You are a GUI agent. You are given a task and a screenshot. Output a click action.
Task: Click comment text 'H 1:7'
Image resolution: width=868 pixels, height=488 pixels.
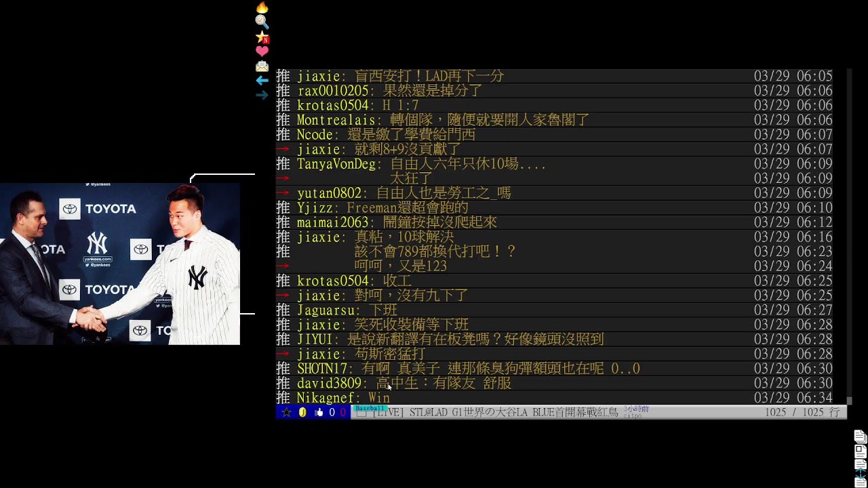(x=401, y=106)
